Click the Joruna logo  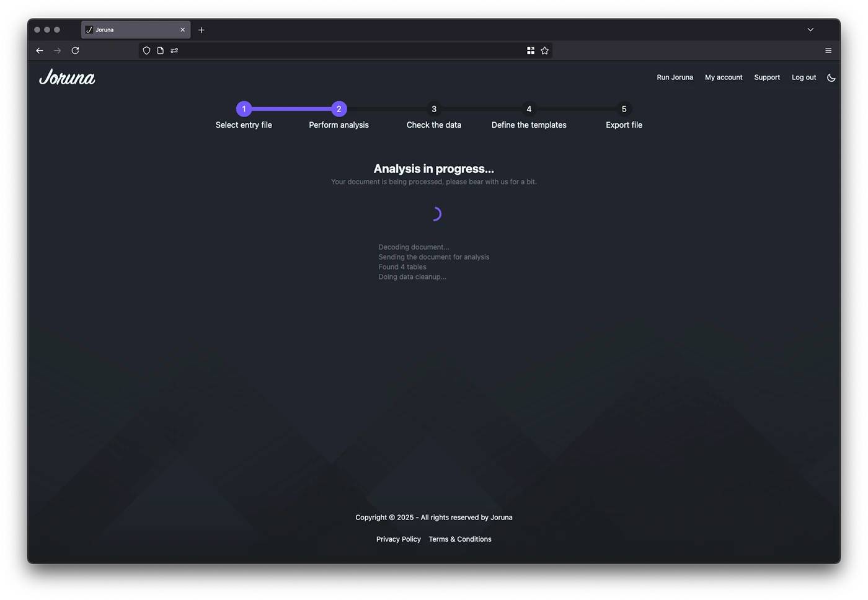pos(67,77)
